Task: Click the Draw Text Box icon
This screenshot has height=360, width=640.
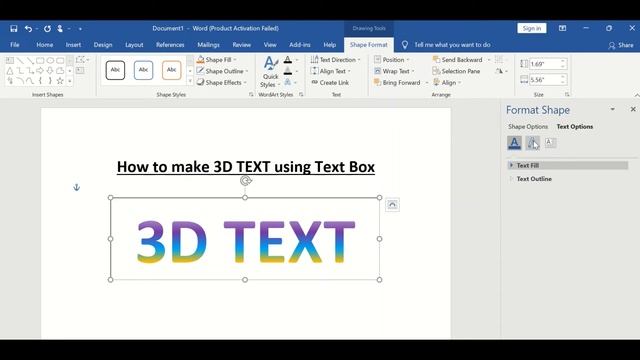Action: 80,71
